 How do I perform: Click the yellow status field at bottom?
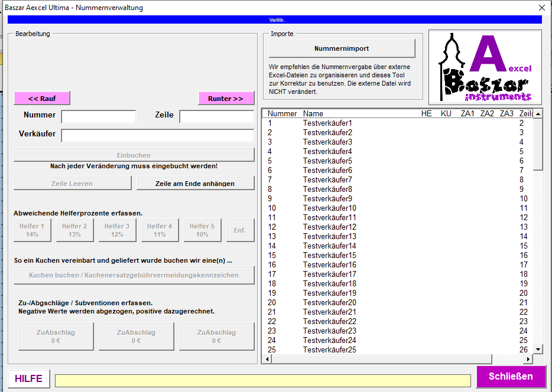[x=263, y=381]
